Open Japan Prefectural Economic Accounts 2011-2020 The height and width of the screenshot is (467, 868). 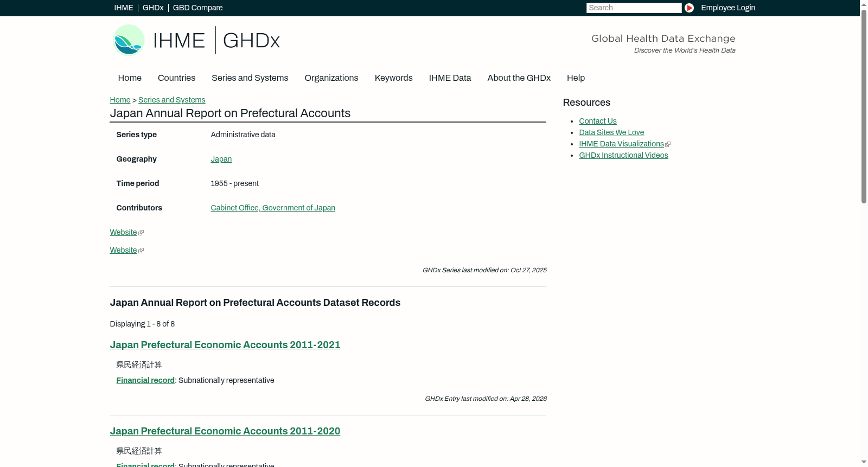point(225,431)
